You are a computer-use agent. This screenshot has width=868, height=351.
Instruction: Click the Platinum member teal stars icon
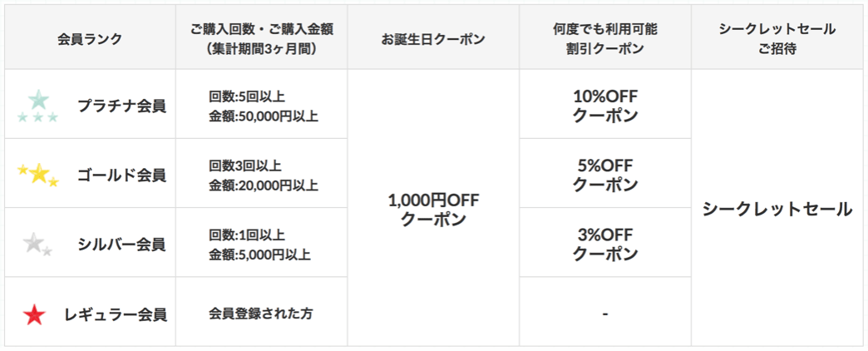click(x=37, y=106)
